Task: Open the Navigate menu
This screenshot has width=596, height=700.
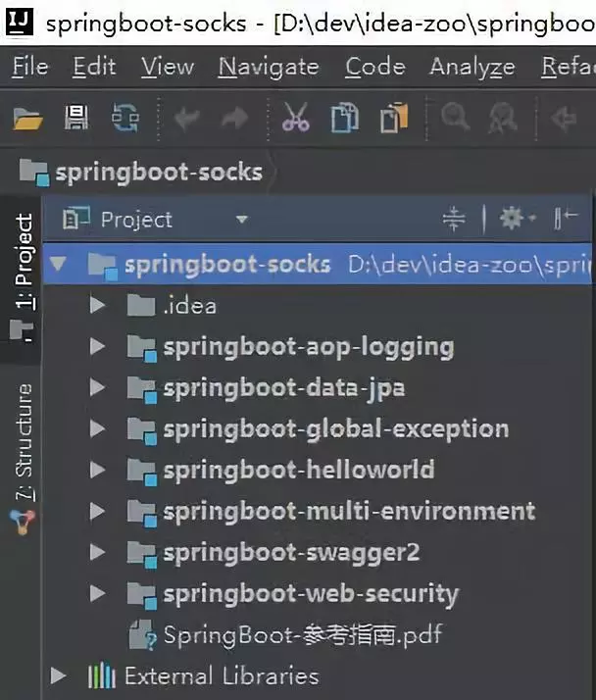Action: tap(269, 67)
